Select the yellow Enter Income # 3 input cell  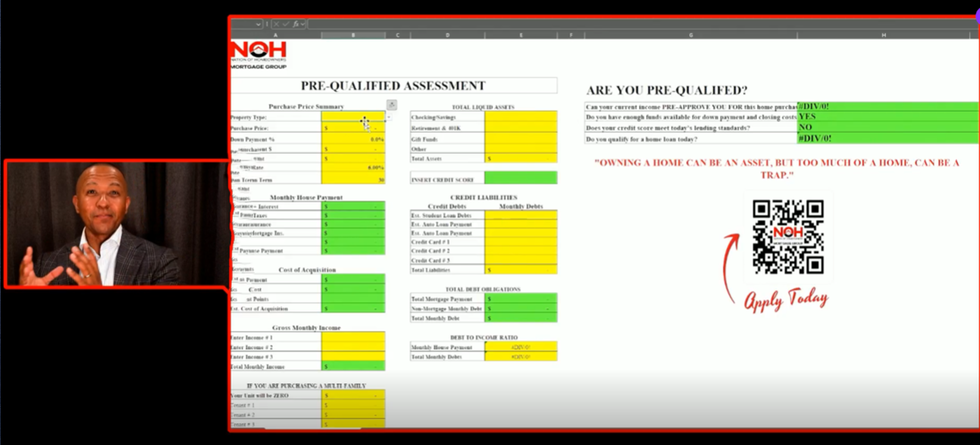click(353, 357)
